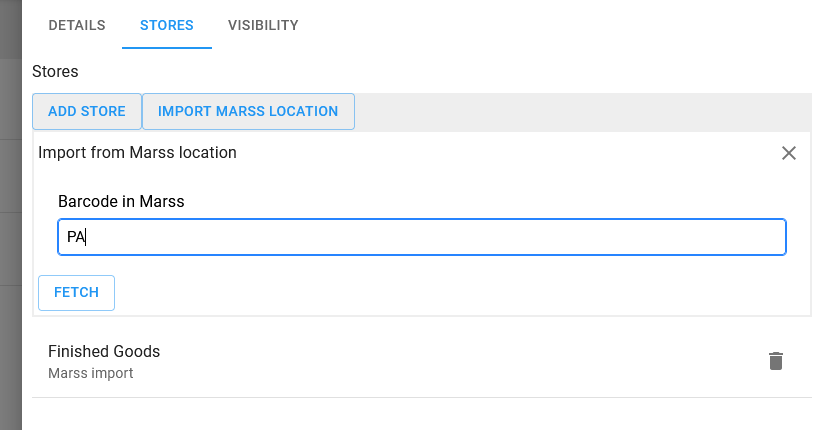
Task: Click the Import from Marss location title
Action: tap(137, 153)
